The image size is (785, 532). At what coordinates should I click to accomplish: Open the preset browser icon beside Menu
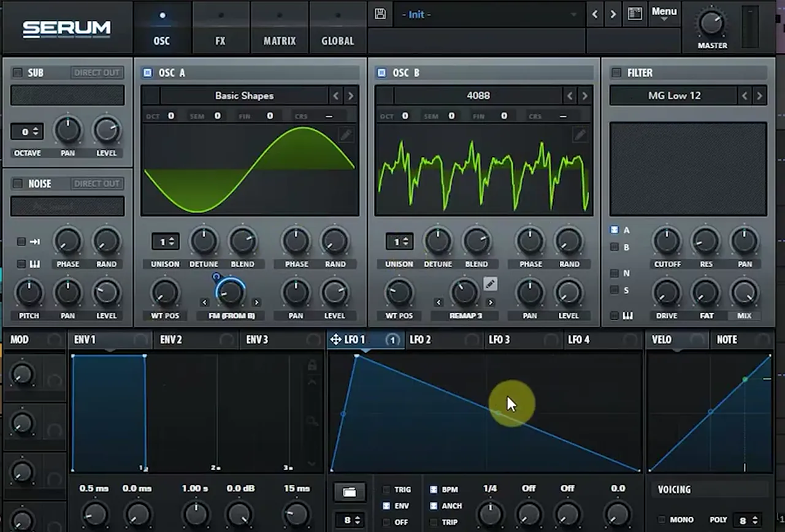[x=635, y=14]
